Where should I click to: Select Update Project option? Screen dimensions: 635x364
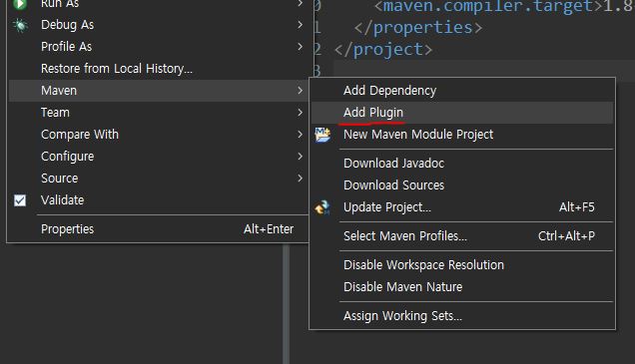[462, 207]
